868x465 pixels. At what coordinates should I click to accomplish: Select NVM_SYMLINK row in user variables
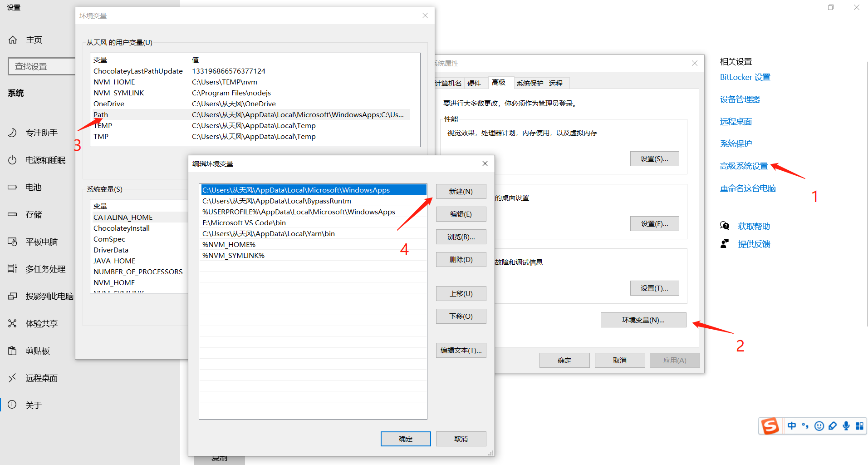pyautogui.click(x=250, y=93)
